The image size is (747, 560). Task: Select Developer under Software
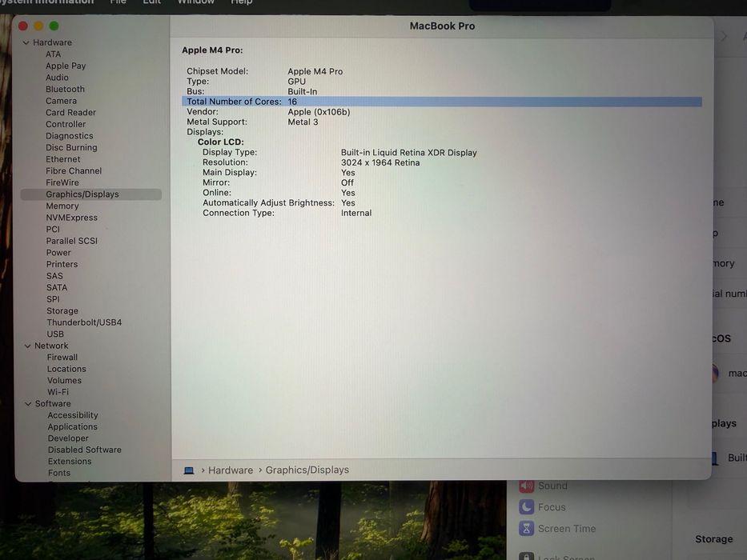(68, 438)
